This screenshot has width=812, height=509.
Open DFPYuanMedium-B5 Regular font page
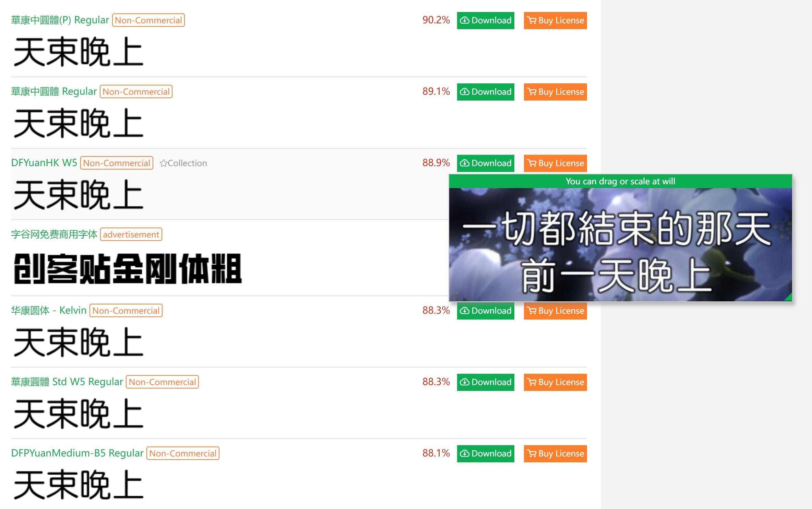pyautogui.click(x=77, y=453)
